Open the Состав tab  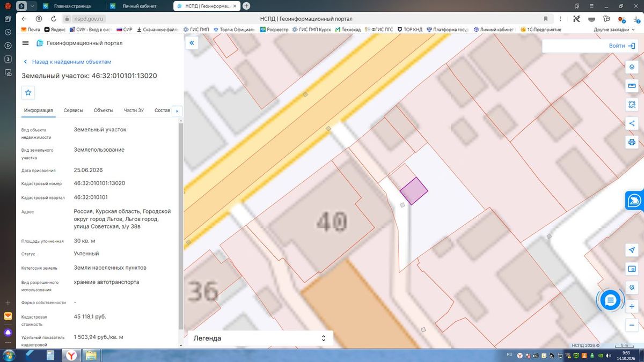[162, 110]
